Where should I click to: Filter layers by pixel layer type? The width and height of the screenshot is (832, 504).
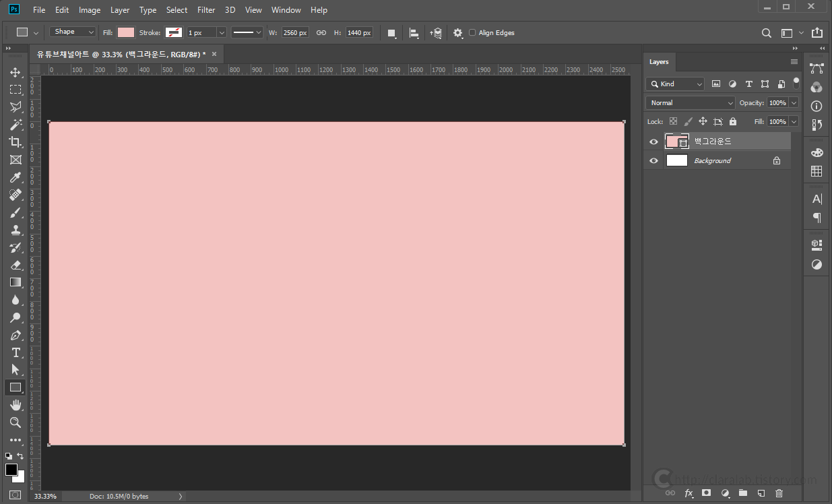(716, 84)
